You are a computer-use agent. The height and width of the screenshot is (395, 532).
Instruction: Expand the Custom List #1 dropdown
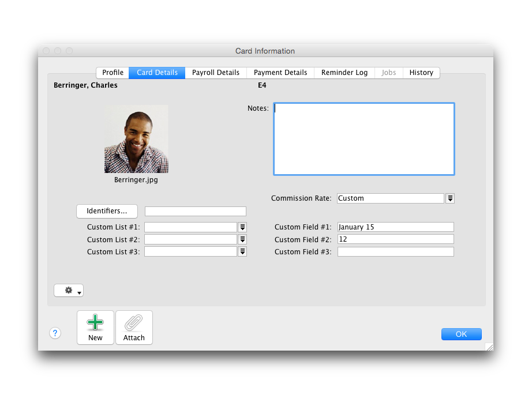[243, 227]
